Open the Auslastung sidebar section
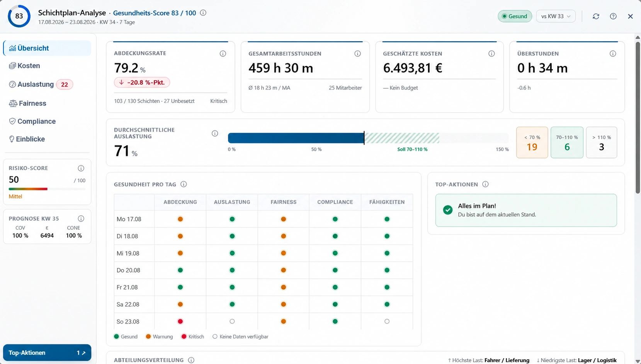Image resolution: width=641 pixels, height=364 pixels. [47, 84]
